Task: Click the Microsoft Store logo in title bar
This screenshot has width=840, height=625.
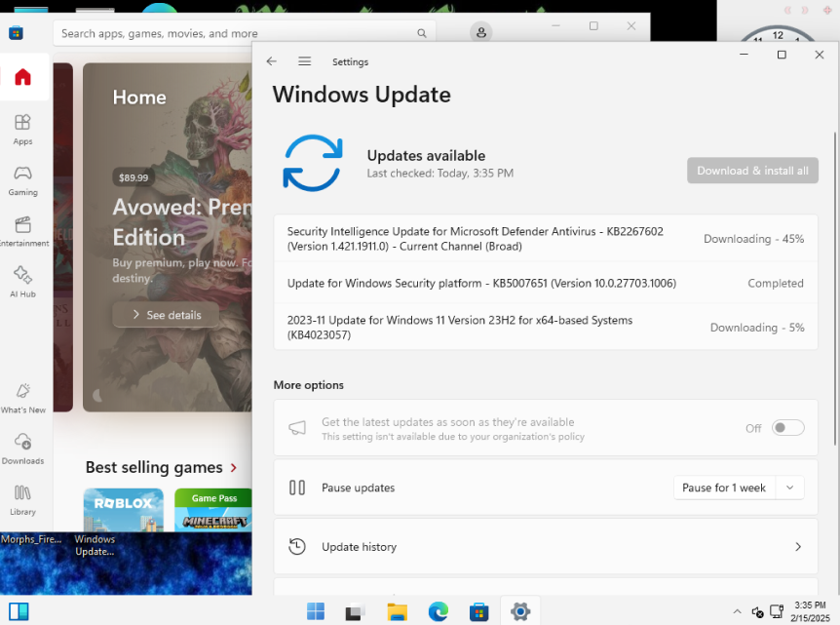Action: coord(16,33)
